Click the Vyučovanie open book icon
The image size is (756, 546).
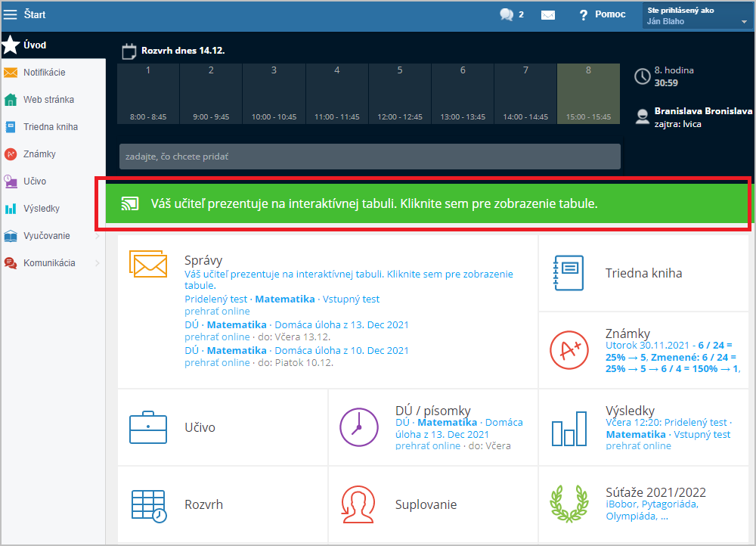[x=10, y=236]
